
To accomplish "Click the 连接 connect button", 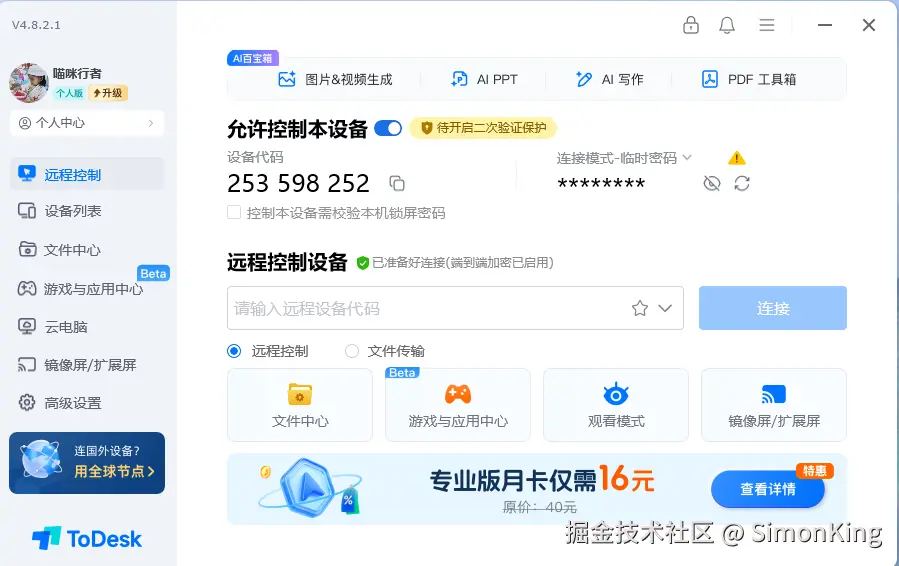I will (772, 308).
